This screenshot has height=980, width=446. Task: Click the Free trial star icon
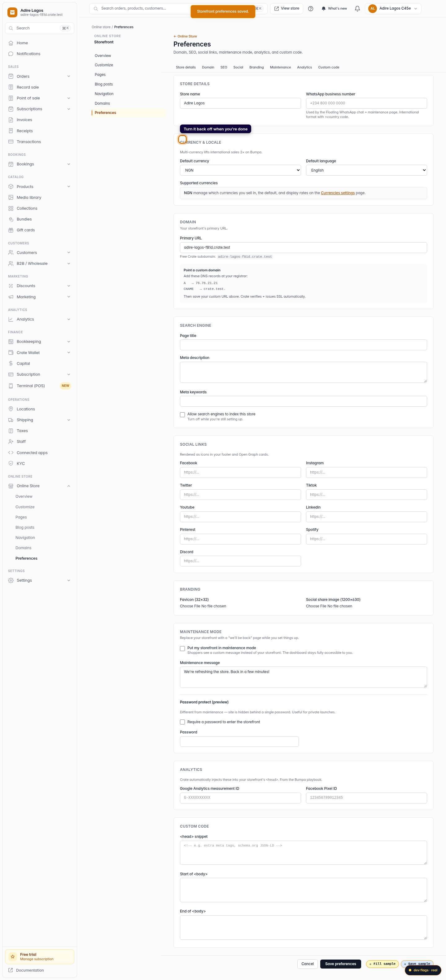[13, 956]
